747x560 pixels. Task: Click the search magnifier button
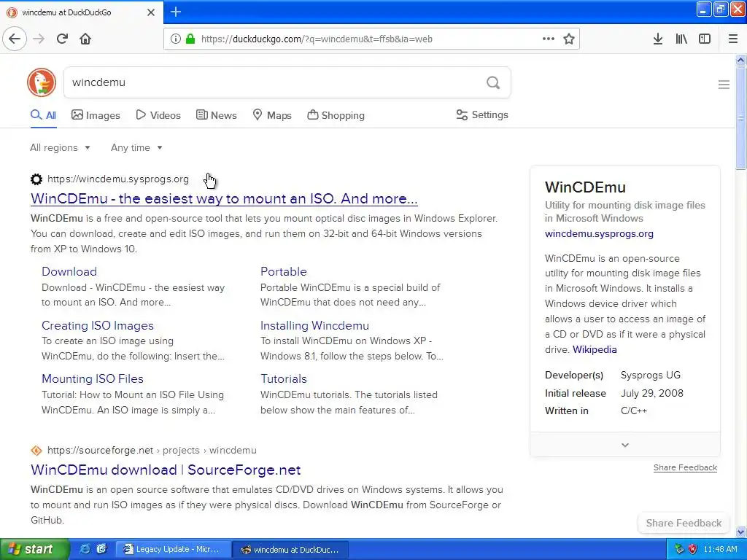coord(493,83)
